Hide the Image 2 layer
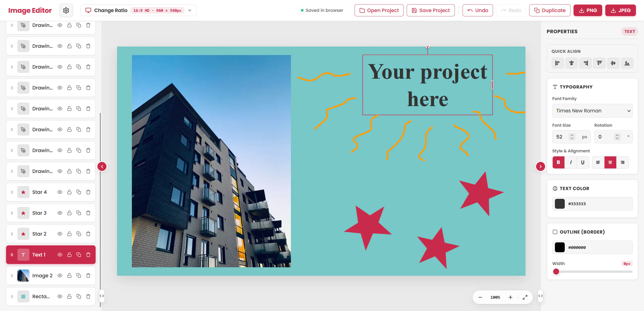 click(x=60, y=276)
